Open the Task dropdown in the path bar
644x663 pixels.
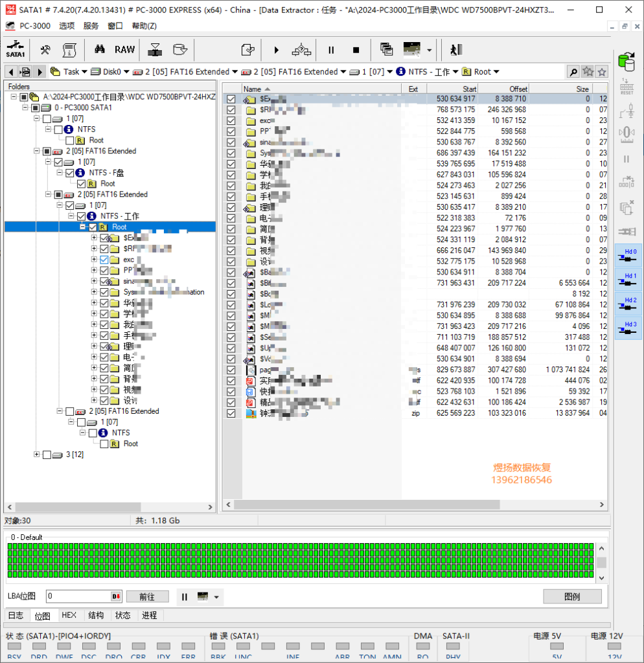84,72
